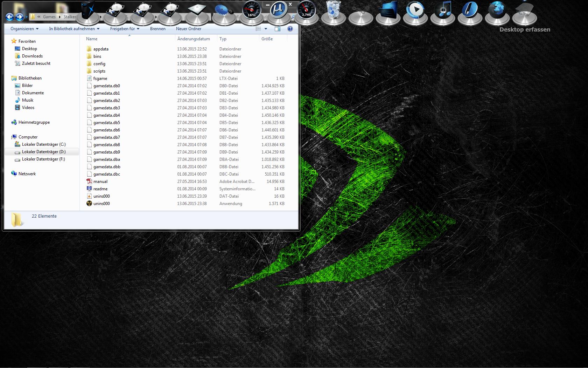Open the Musik library
588x368 pixels.
click(24, 100)
